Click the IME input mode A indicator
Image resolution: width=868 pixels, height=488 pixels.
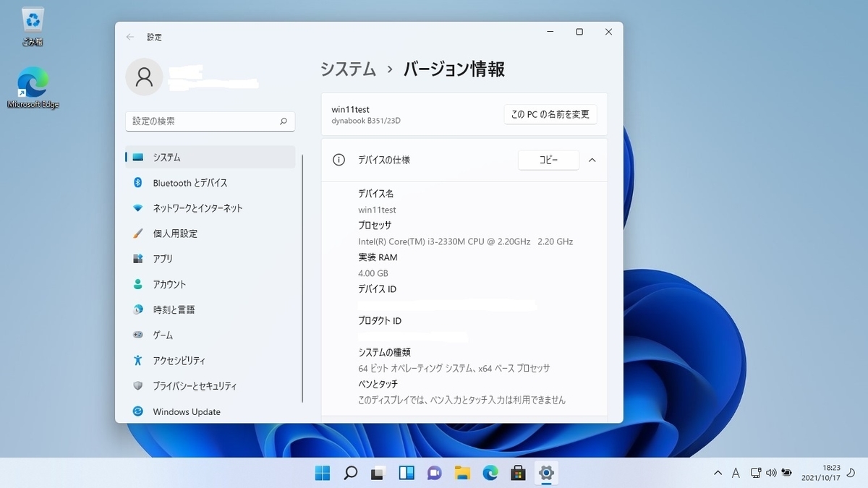pos(736,473)
